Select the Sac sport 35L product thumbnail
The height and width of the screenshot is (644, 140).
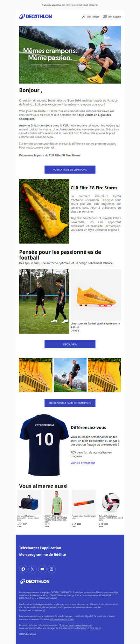pyautogui.click(x=29, y=502)
